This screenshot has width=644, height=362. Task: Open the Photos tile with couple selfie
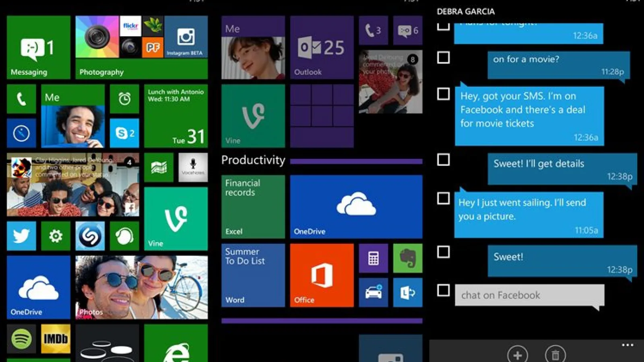(x=142, y=288)
